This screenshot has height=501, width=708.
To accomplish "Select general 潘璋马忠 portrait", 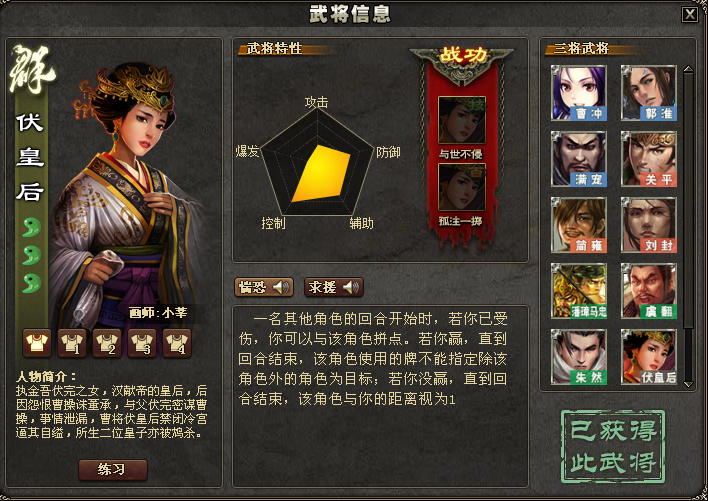I will pos(579,291).
